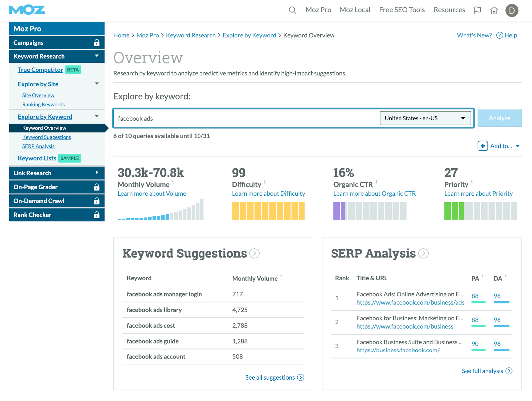Click the Rank Checker lock icon
The height and width of the screenshot is (401, 532).
pos(97,215)
